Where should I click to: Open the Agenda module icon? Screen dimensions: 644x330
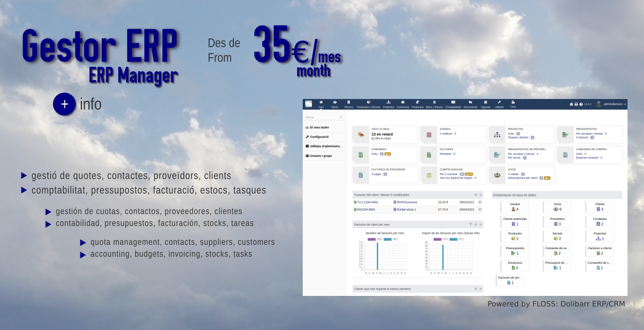pos(485,104)
